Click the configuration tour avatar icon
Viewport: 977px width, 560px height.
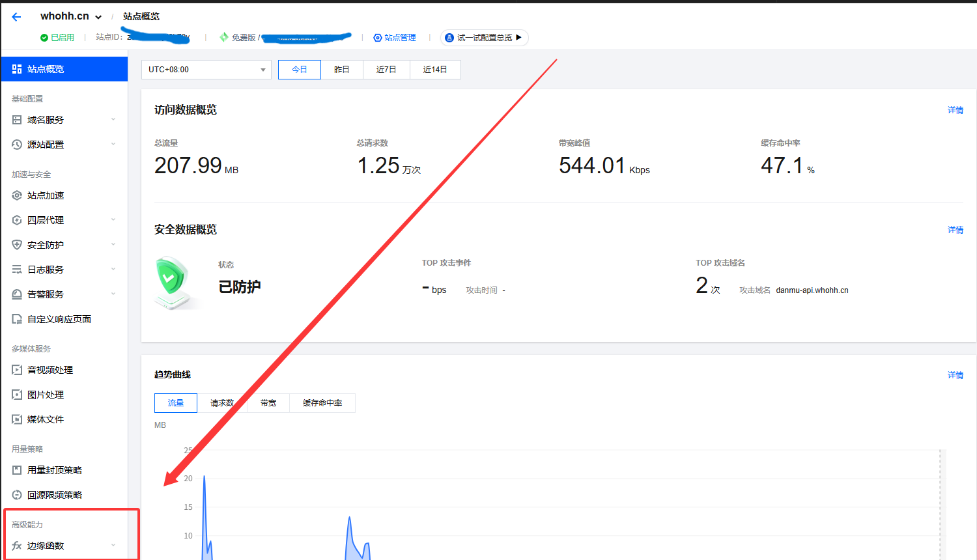(449, 38)
